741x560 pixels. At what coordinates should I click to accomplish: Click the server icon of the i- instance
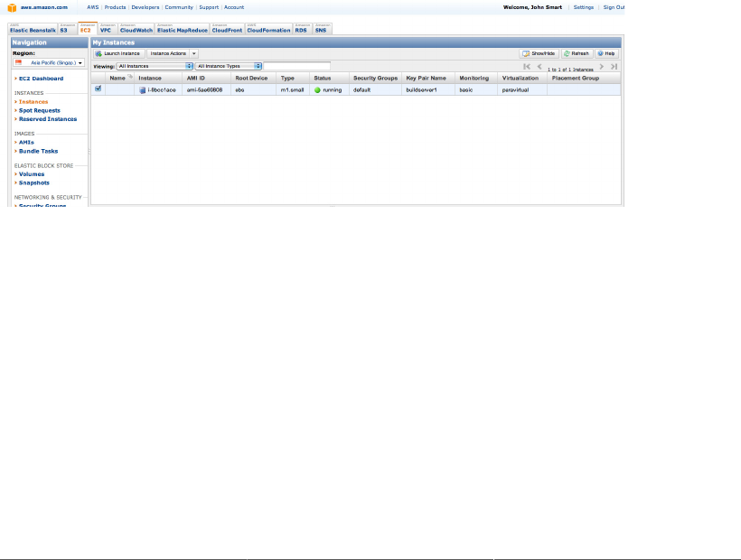pyautogui.click(x=142, y=90)
